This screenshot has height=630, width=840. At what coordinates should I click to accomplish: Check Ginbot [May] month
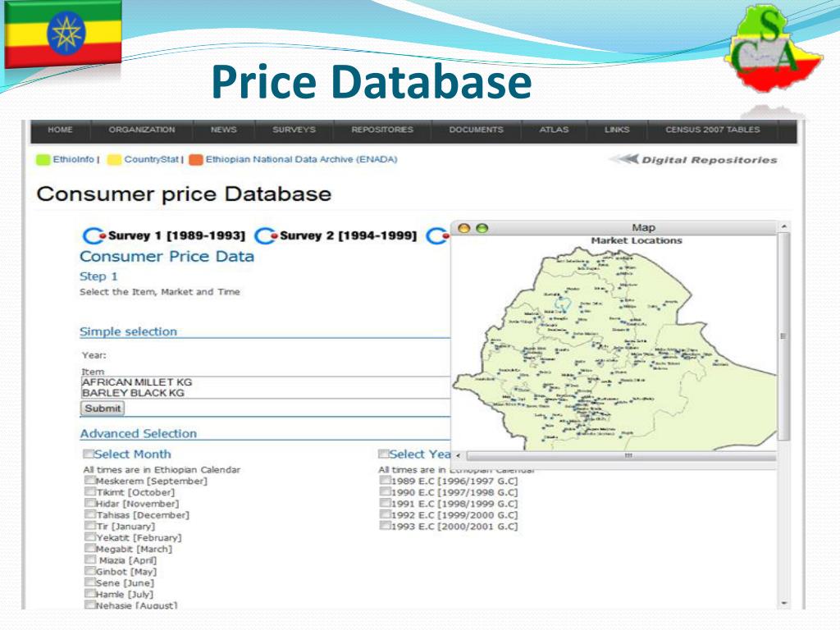tap(90, 571)
